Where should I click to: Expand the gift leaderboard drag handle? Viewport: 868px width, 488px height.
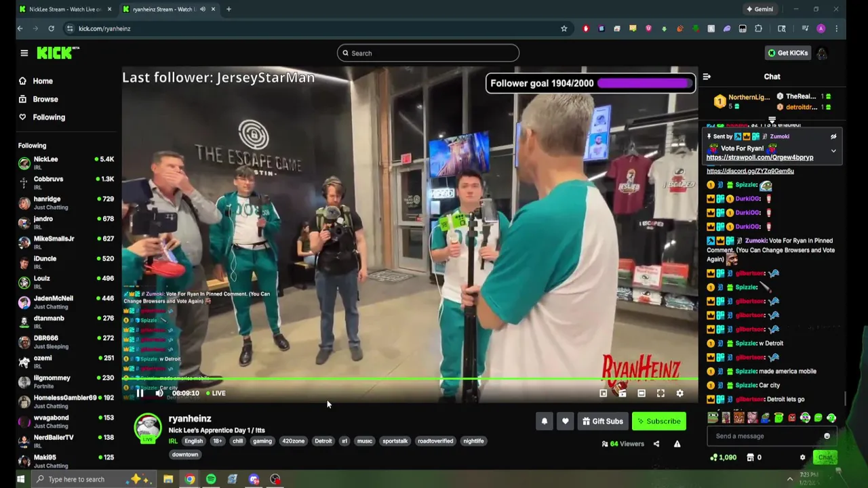click(772, 120)
